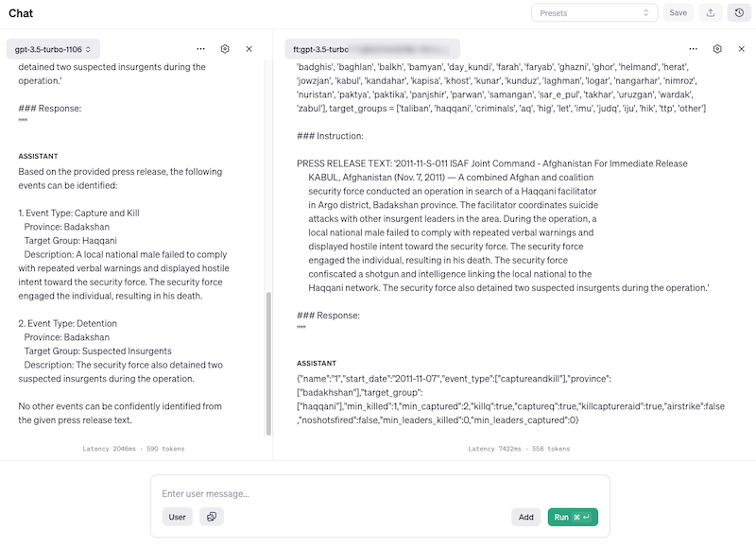Close the right fine-tuned model panel

742,48
